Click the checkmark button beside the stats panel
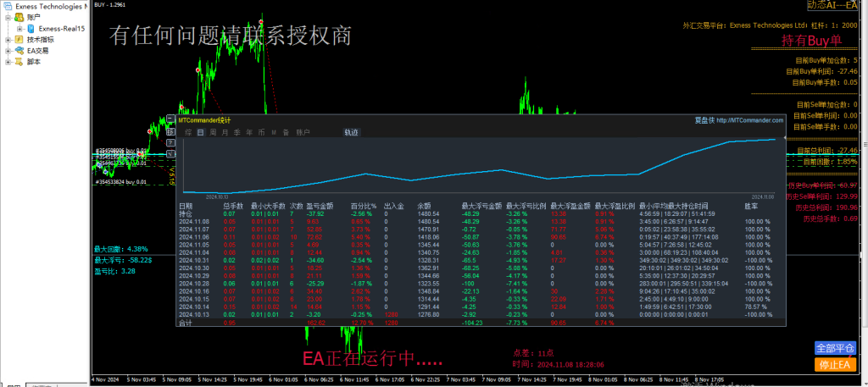 (170, 153)
